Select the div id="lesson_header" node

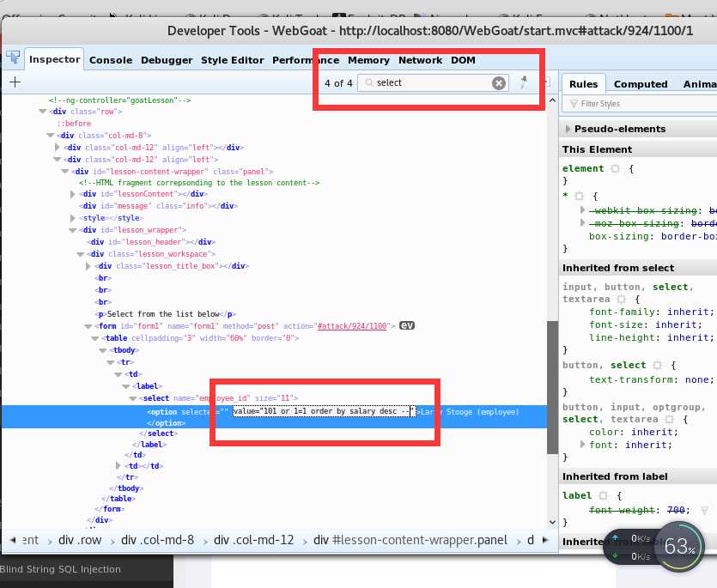point(151,242)
